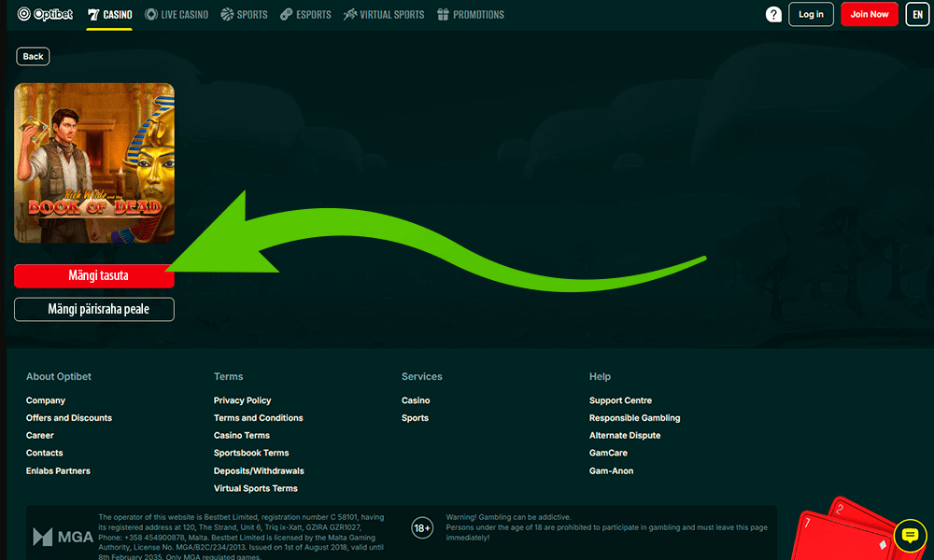Click the red Mängi tasuta button
The height and width of the screenshot is (560, 934).
(94, 276)
